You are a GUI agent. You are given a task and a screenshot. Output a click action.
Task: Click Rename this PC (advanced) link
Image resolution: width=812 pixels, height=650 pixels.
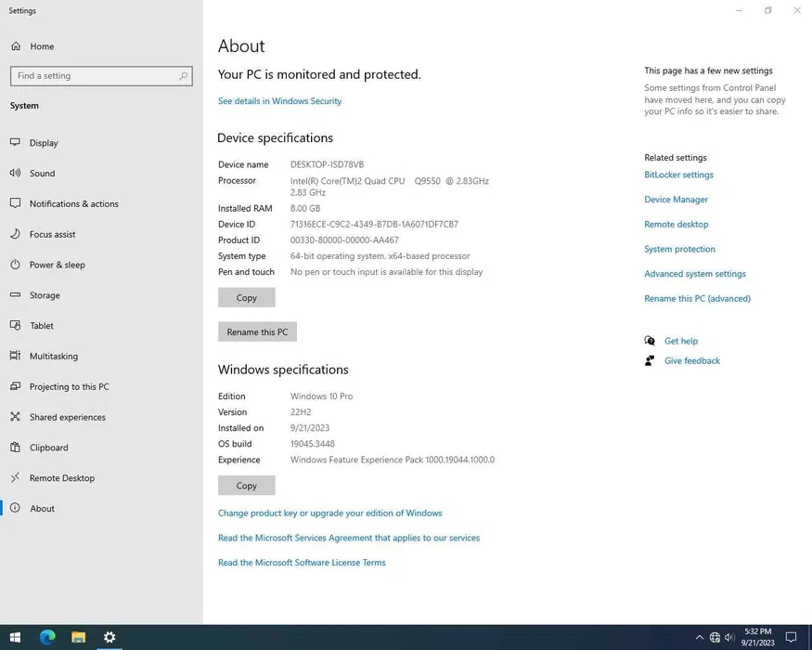pos(697,299)
